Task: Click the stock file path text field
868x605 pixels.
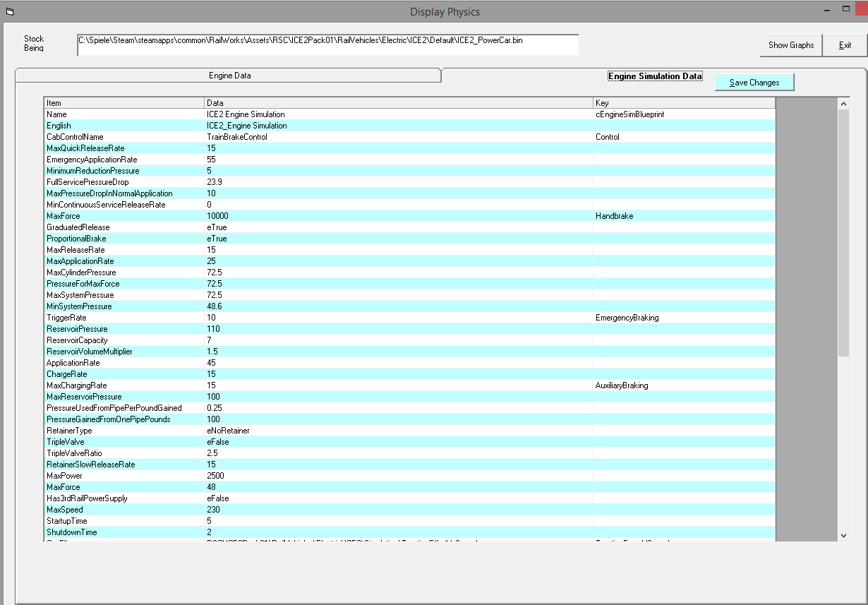Action: point(327,45)
